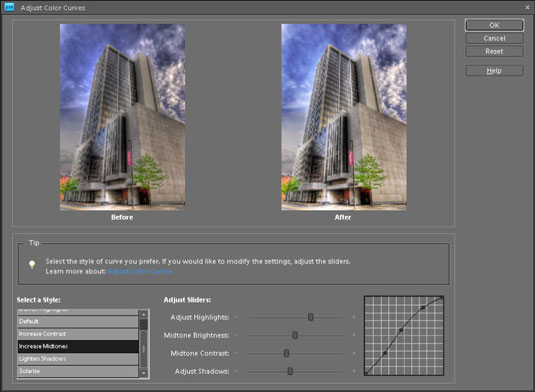
Task: Click the style list scroll up arrow
Action: point(144,314)
